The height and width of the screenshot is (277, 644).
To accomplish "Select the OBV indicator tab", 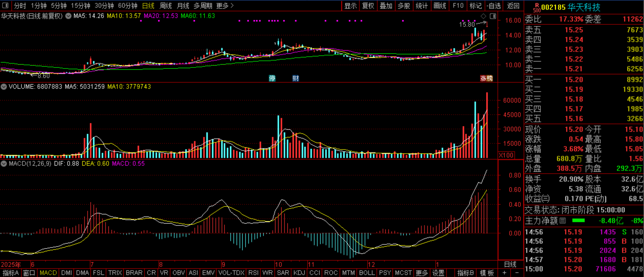I will [178, 273].
